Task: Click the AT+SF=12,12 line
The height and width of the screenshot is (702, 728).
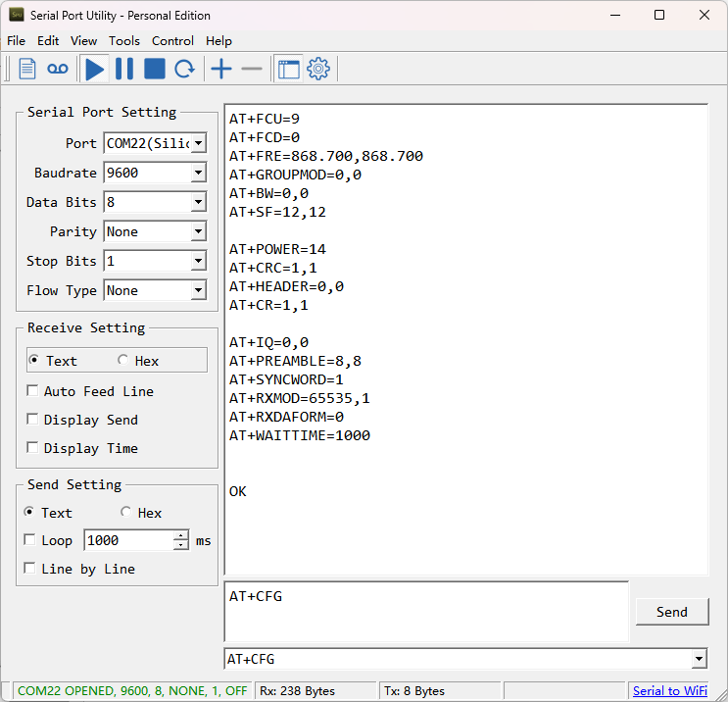Action: pyautogui.click(x=277, y=212)
